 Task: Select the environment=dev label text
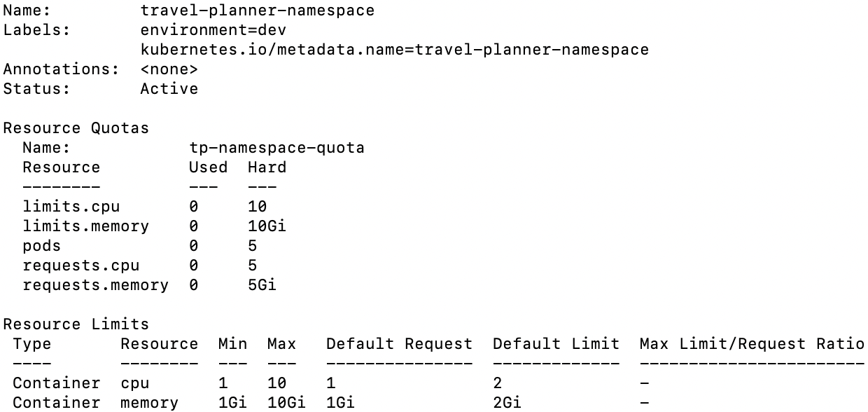click(213, 30)
